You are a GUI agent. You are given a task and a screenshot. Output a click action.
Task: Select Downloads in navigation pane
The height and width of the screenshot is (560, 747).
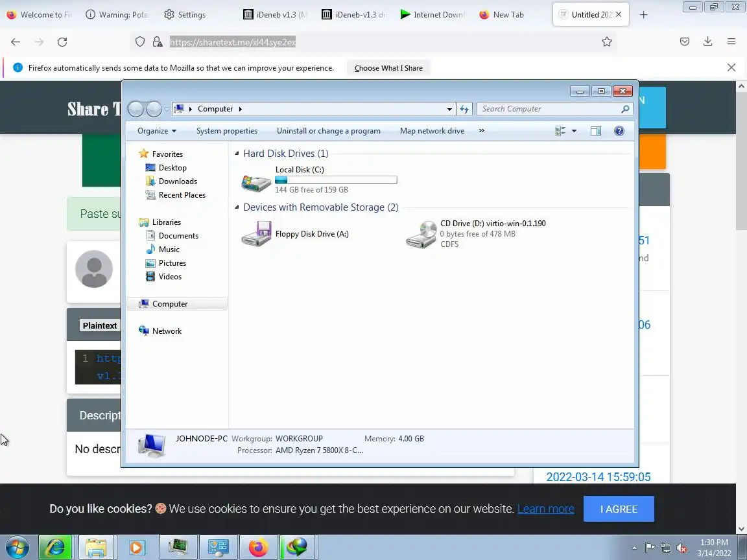(178, 181)
